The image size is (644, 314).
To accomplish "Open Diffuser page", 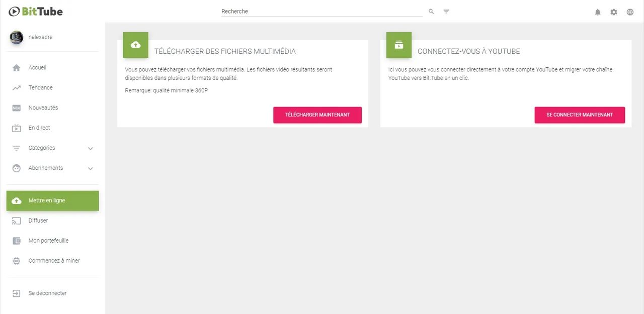I will pyautogui.click(x=52, y=221).
